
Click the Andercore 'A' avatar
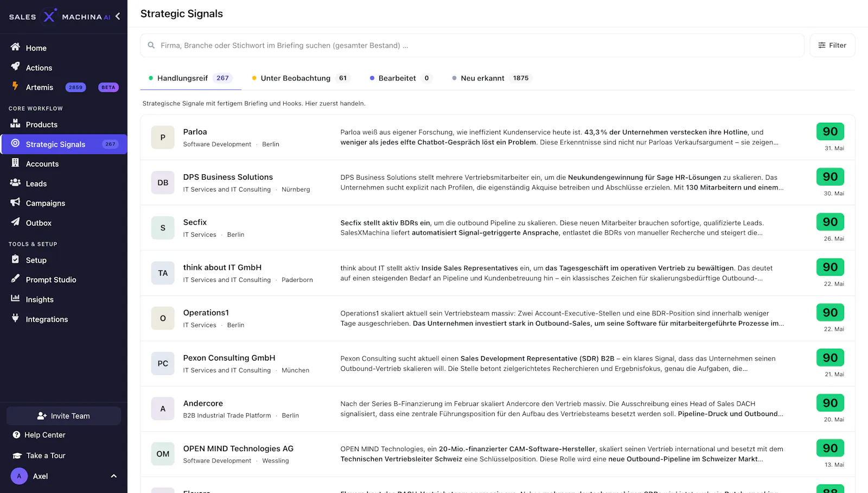coord(163,409)
